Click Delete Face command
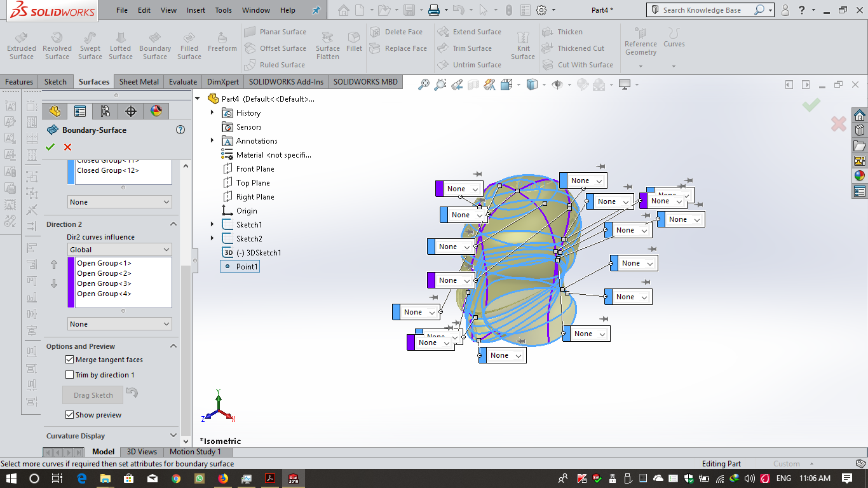868x488 pixels. tap(396, 32)
